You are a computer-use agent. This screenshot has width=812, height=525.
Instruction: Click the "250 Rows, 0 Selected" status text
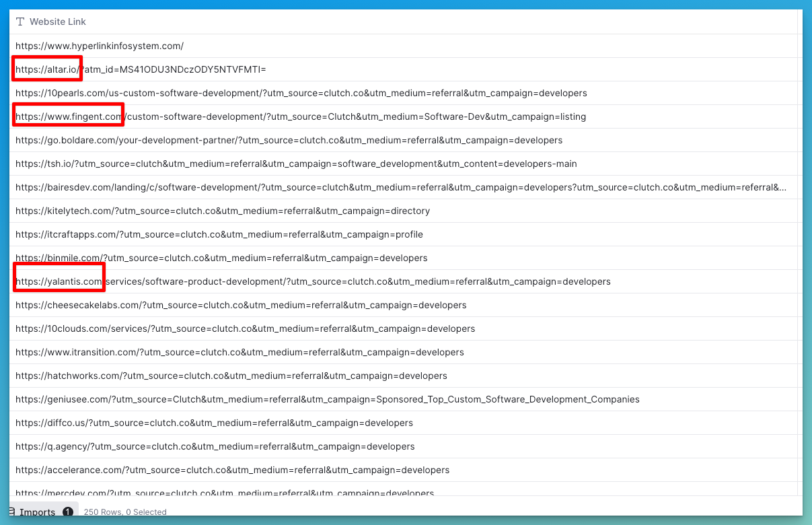pos(125,512)
